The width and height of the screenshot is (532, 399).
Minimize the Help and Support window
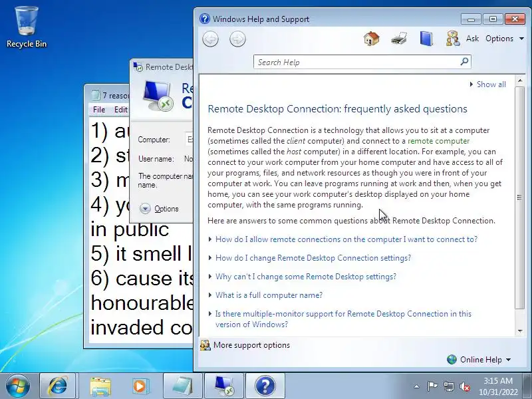[x=471, y=19]
